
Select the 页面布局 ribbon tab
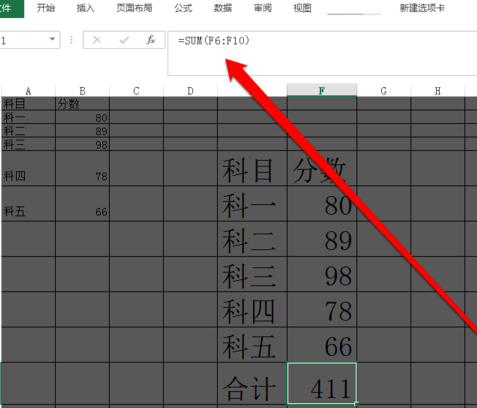pos(134,8)
